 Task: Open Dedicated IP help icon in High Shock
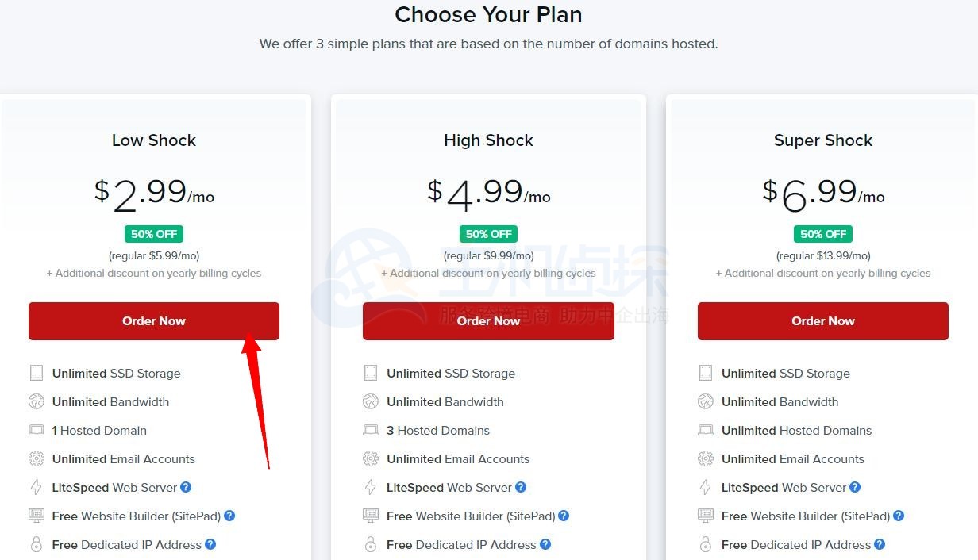[545, 544]
